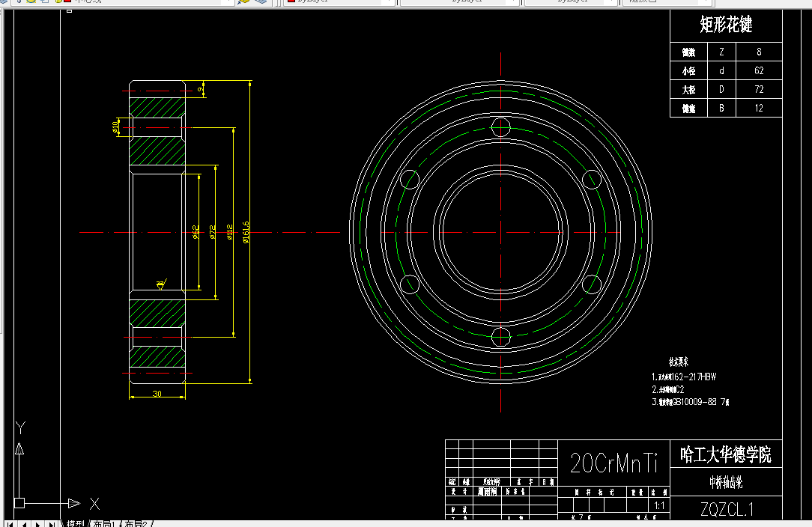Select the ø112 dimension text
This screenshot has height=527, width=812.
click(x=229, y=232)
